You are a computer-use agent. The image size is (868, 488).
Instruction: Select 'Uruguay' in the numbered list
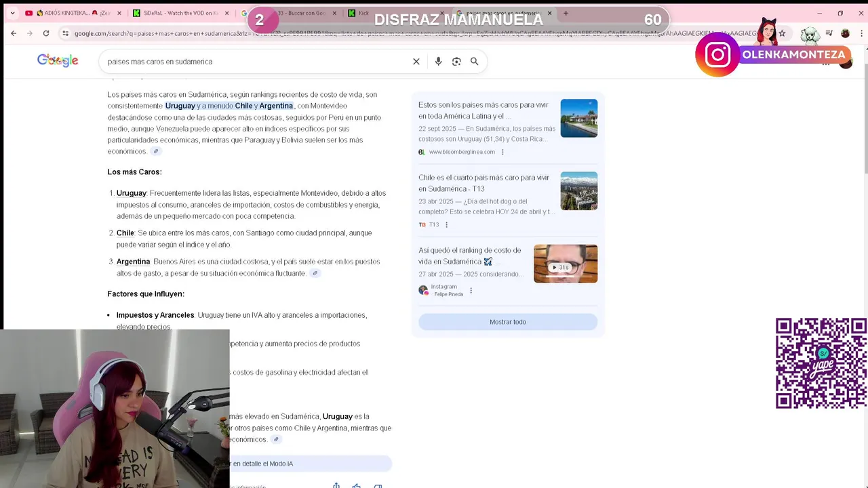132,193
